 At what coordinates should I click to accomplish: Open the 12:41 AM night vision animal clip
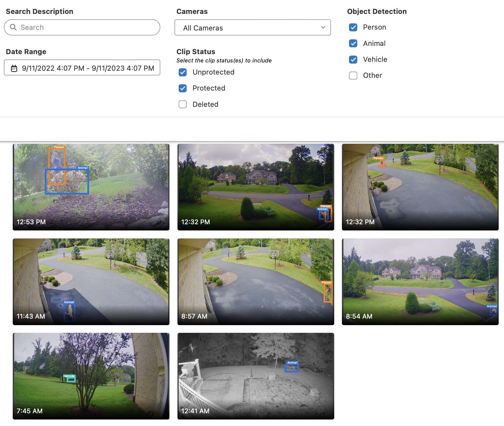point(256,376)
